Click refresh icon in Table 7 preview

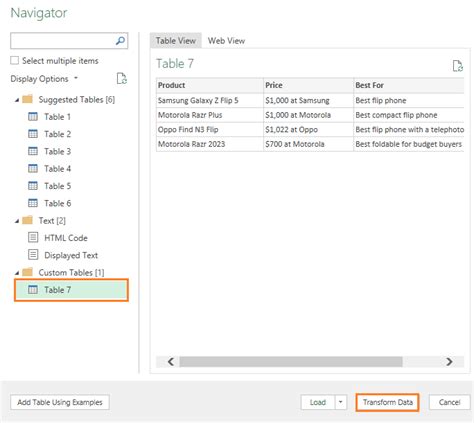point(458,66)
